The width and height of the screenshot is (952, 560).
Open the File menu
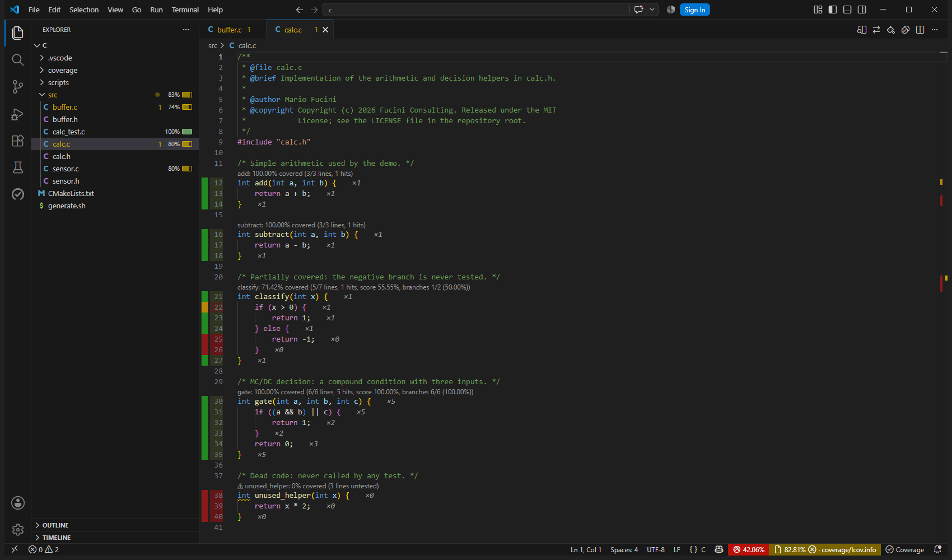point(34,10)
